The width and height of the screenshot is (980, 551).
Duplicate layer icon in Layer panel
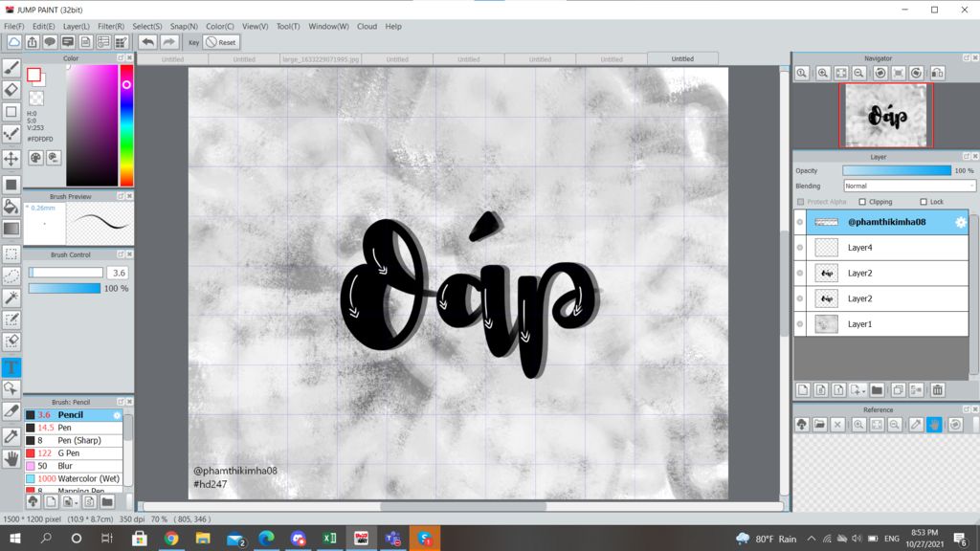[x=898, y=390]
